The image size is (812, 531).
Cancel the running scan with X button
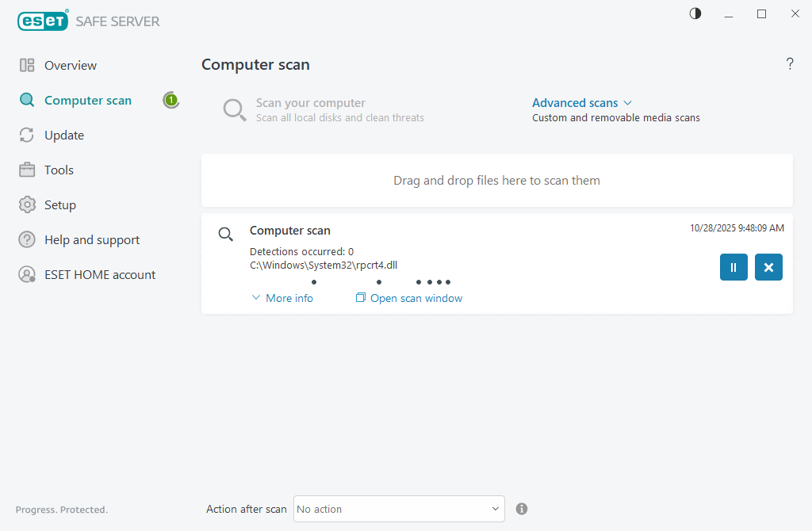click(768, 267)
